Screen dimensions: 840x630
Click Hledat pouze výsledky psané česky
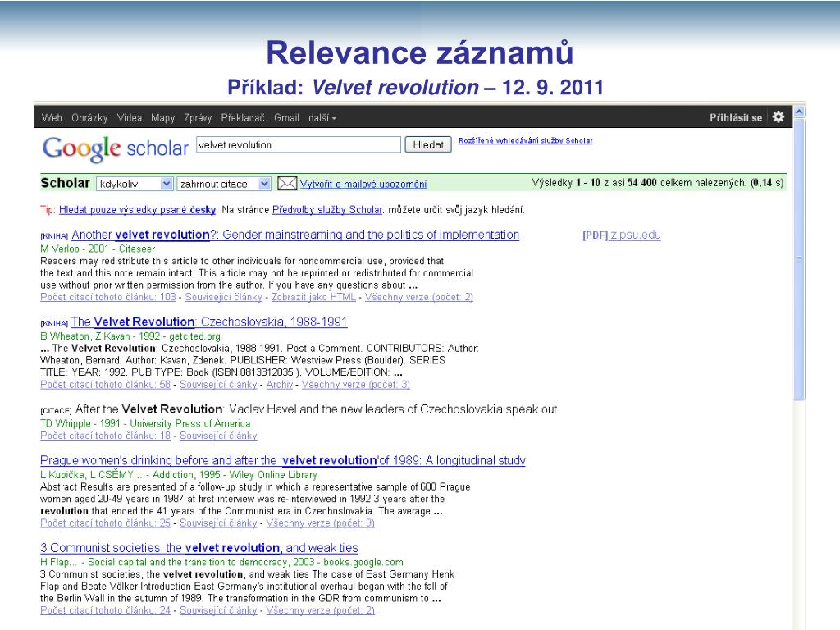(x=137, y=210)
